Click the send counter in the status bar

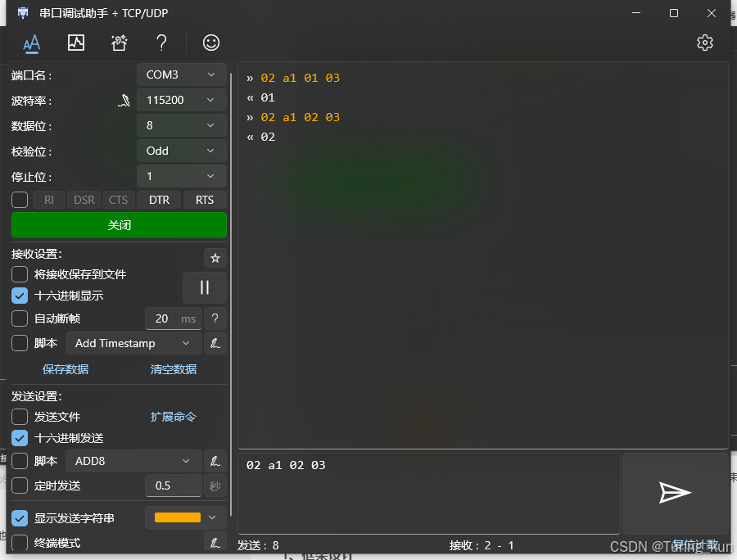(x=258, y=545)
